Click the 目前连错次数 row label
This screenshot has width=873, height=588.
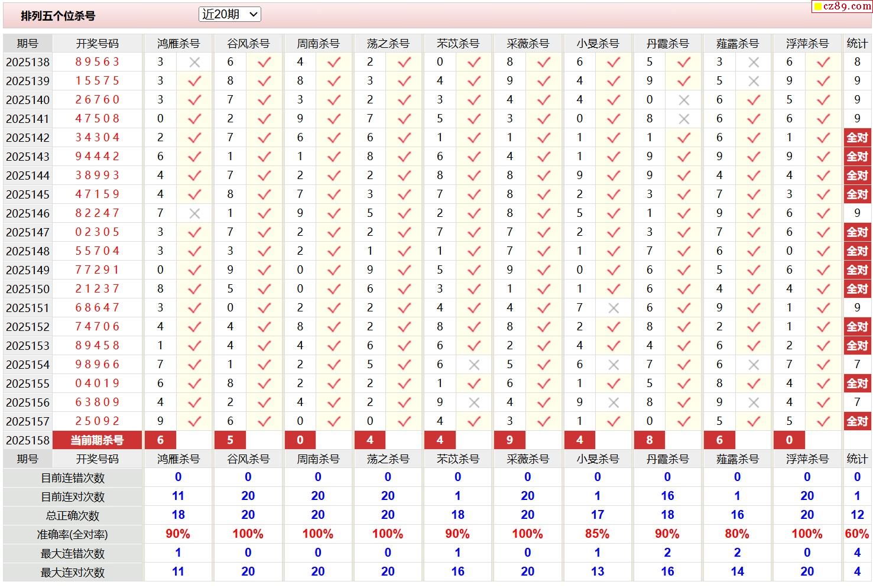point(73,478)
